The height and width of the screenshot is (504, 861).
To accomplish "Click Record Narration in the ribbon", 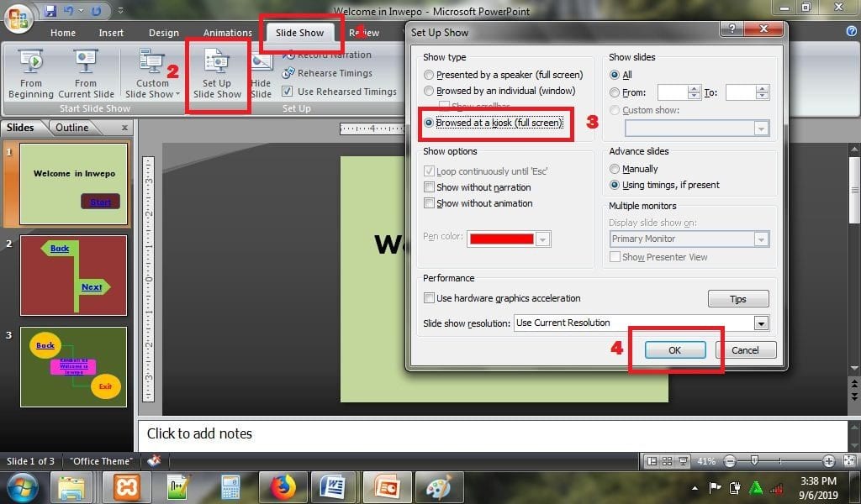I will tap(327, 55).
